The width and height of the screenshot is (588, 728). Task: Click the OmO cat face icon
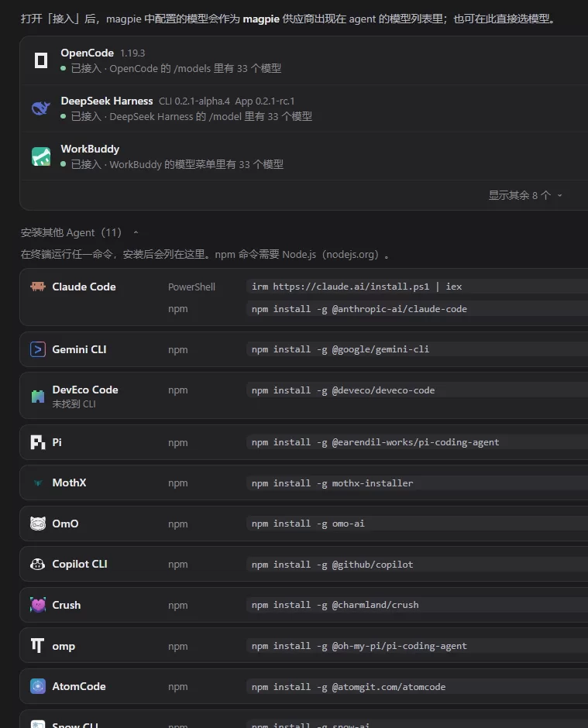(38, 524)
